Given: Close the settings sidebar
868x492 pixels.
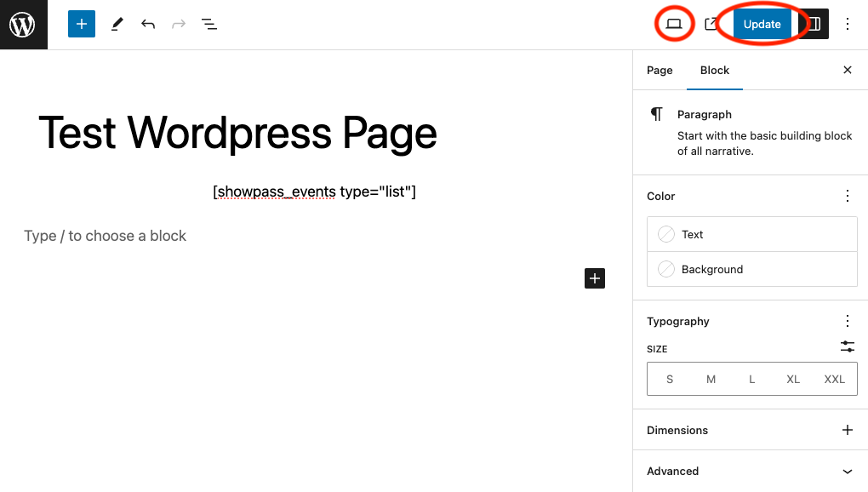Looking at the screenshot, I should [x=847, y=70].
